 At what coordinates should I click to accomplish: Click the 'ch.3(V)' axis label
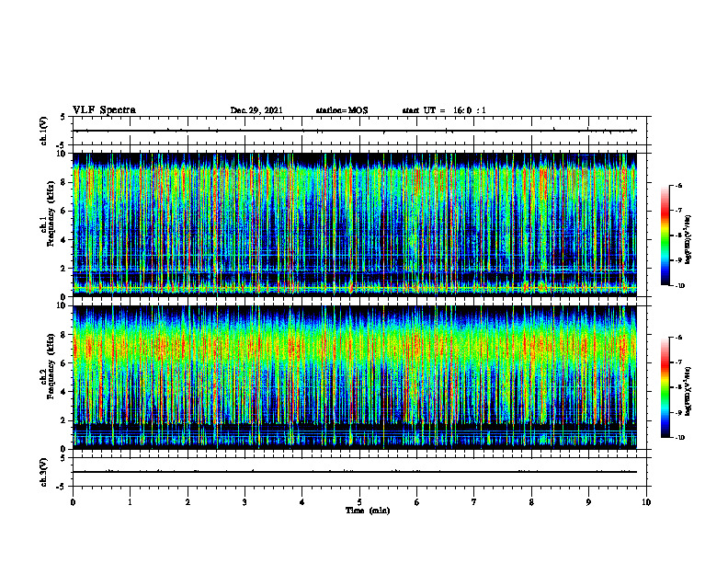(x=43, y=472)
